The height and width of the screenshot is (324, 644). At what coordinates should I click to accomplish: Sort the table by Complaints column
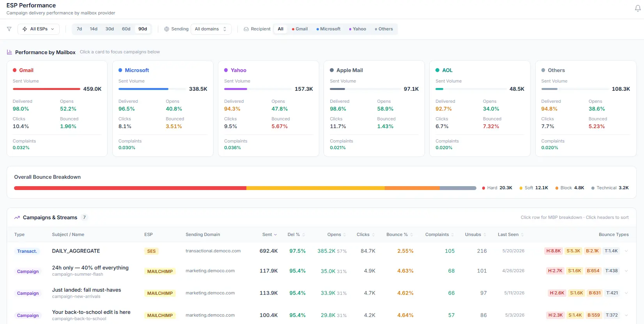(440, 234)
